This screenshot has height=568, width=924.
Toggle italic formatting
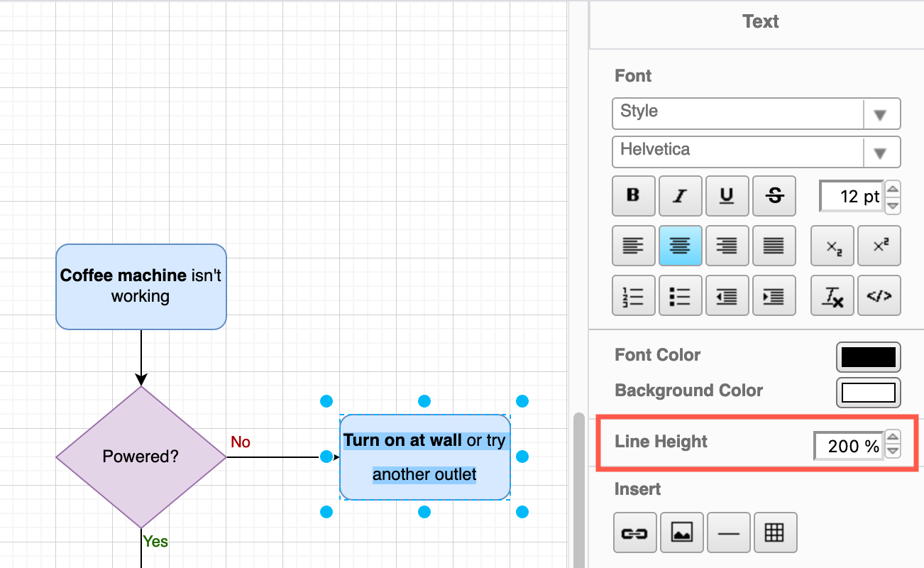681,196
